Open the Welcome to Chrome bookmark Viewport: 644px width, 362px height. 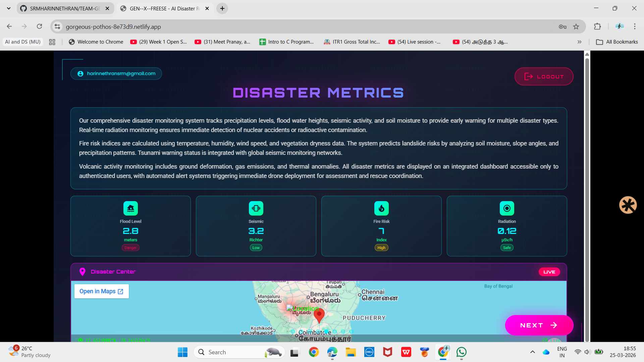click(x=96, y=42)
